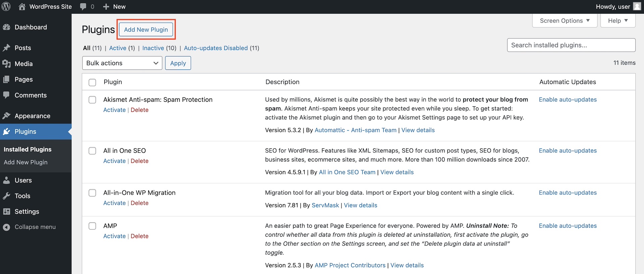This screenshot has width=644, height=274.
Task: Click the Tools wrench icon
Action: tap(6, 196)
